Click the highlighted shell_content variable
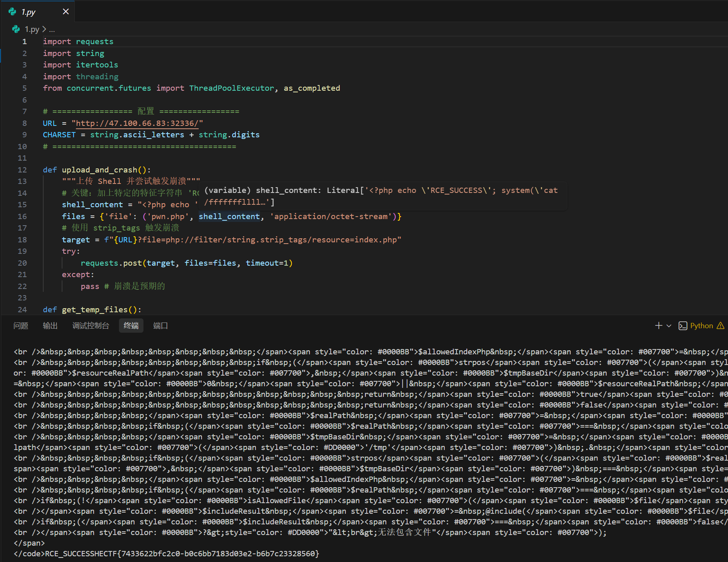Viewport: 728px width, 562px height. point(229,216)
